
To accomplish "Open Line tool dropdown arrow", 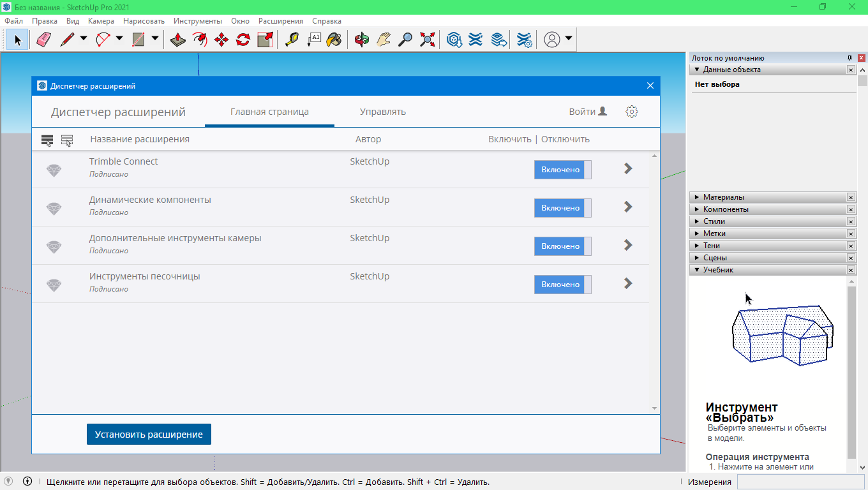I will tap(84, 40).
